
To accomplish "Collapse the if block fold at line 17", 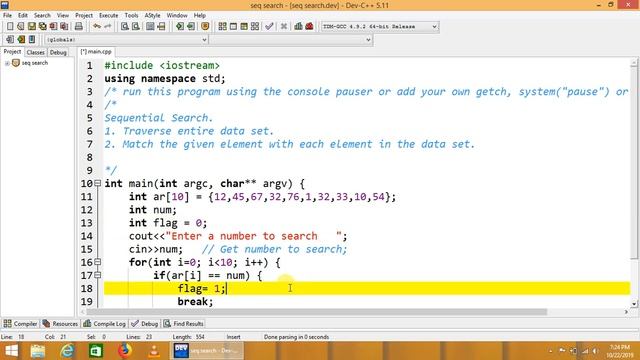I will [98, 275].
